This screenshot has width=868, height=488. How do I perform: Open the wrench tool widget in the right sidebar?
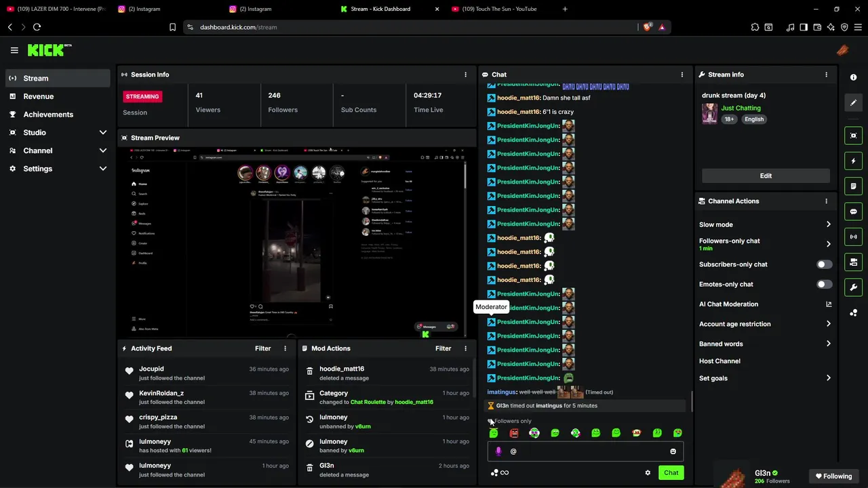pyautogui.click(x=854, y=287)
